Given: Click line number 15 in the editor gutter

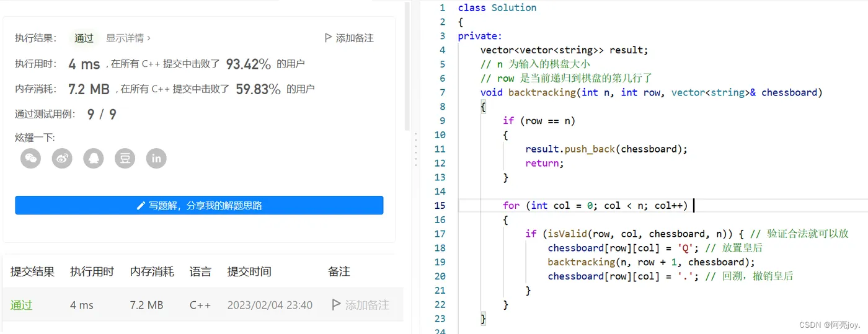Looking at the screenshot, I should click(440, 205).
